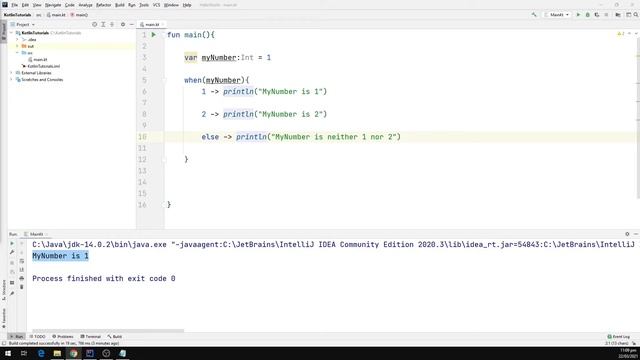Switch to IntelliJ IDEA on the taskbar

(x=90, y=353)
